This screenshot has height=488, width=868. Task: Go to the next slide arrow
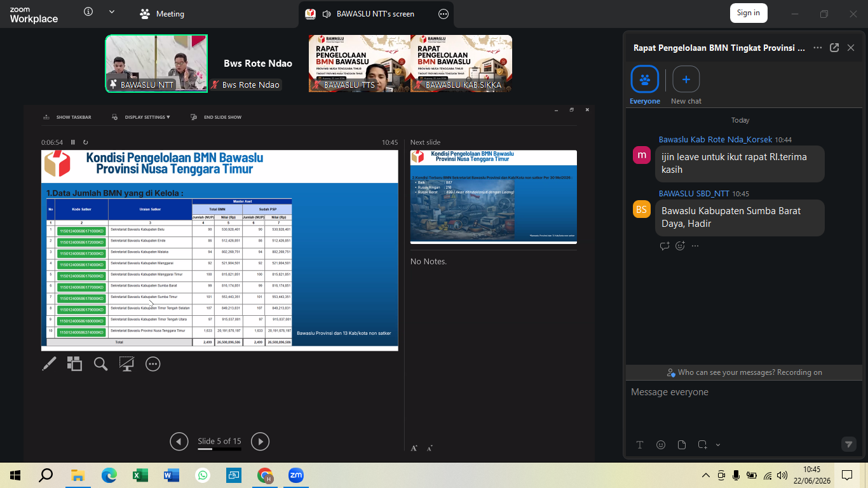(260, 441)
